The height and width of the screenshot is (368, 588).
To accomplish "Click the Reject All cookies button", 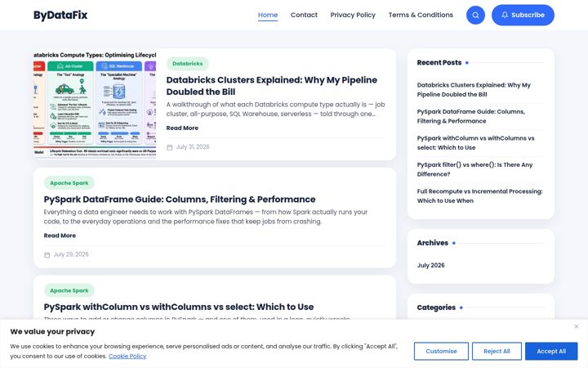I will coord(497,351).
